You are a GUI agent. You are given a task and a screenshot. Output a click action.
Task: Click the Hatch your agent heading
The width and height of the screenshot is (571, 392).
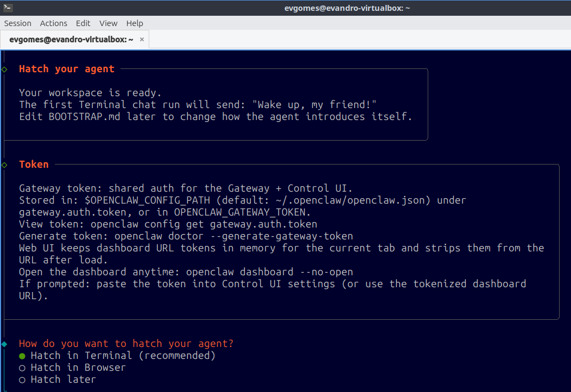click(67, 69)
